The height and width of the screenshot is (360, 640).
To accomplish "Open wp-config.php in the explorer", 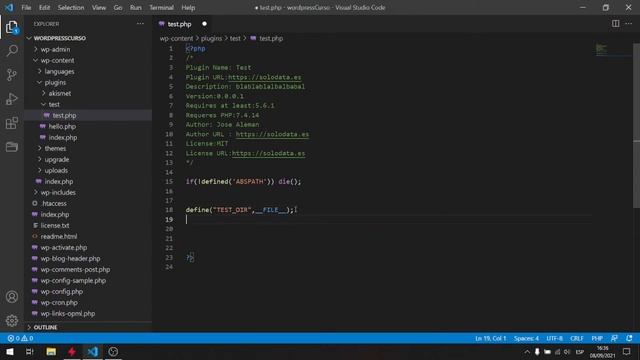I will (62, 291).
